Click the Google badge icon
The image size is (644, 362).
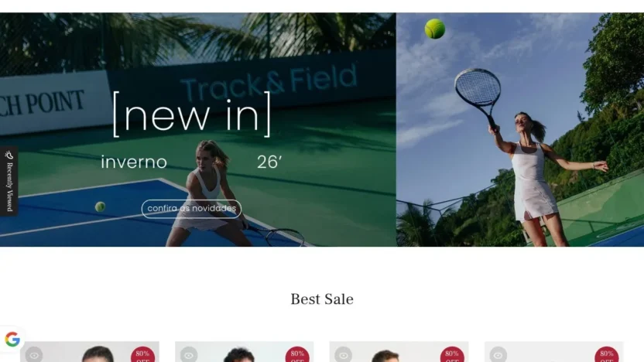coord(12,340)
